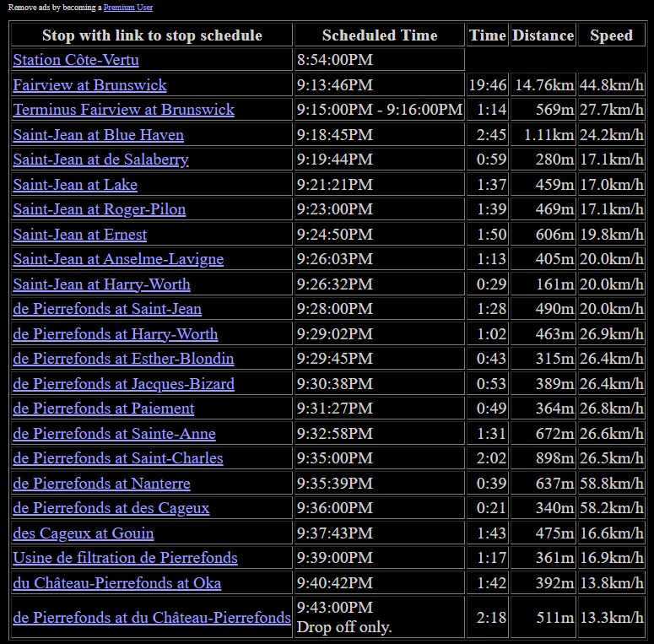Viewport: 654px width, 644px height.
Task: Open Terminus Fairview at Brunswick schedule
Action: pos(123,110)
